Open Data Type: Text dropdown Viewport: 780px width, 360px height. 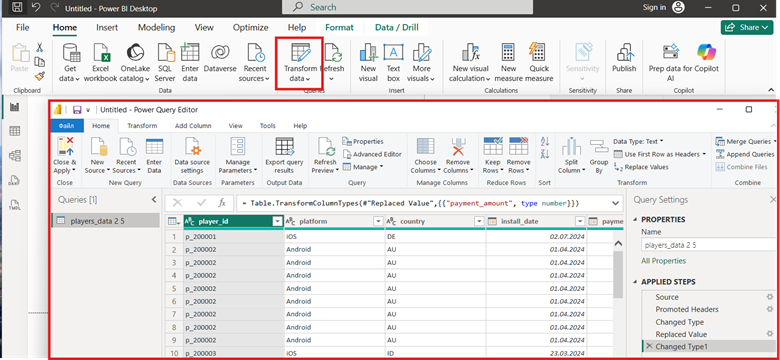pyautogui.click(x=638, y=142)
